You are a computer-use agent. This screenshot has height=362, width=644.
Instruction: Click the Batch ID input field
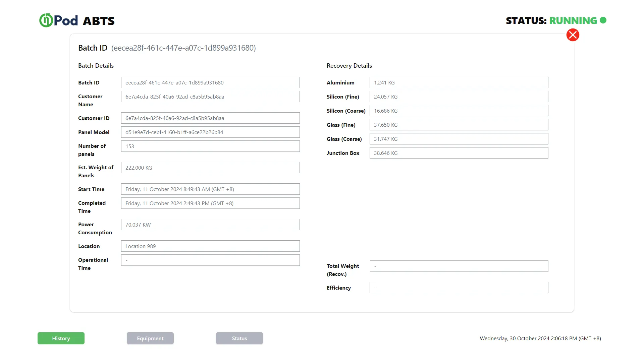tap(210, 82)
